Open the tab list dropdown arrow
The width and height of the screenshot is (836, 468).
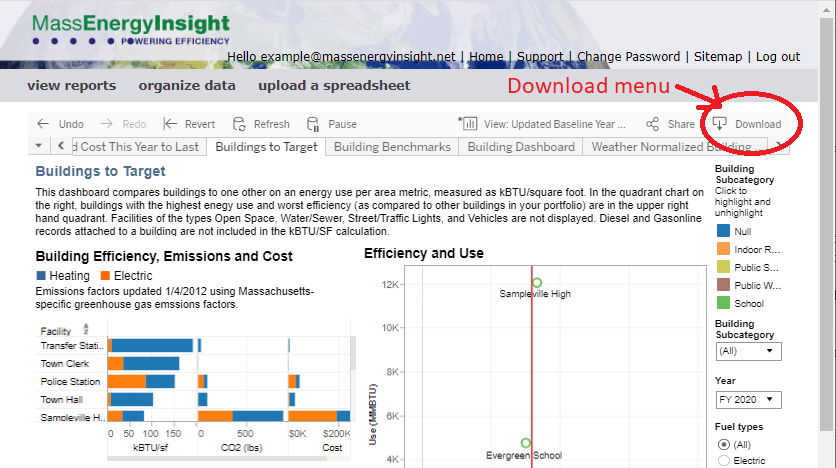(x=38, y=146)
